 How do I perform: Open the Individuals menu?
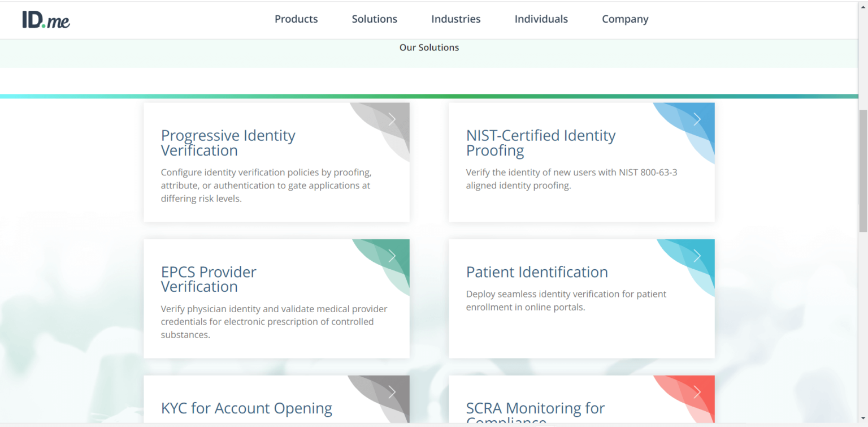click(541, 19)
